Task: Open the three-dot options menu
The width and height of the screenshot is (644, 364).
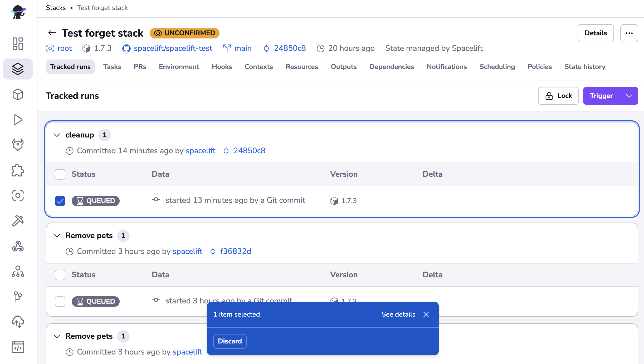Action: (x=629, y=33)
